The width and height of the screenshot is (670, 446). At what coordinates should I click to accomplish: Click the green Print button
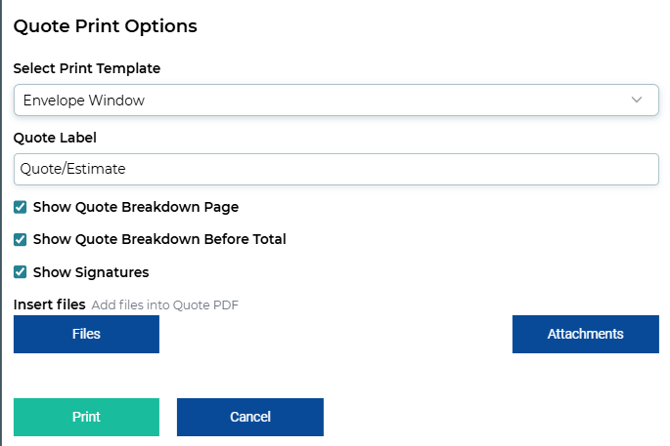[86, 417]
